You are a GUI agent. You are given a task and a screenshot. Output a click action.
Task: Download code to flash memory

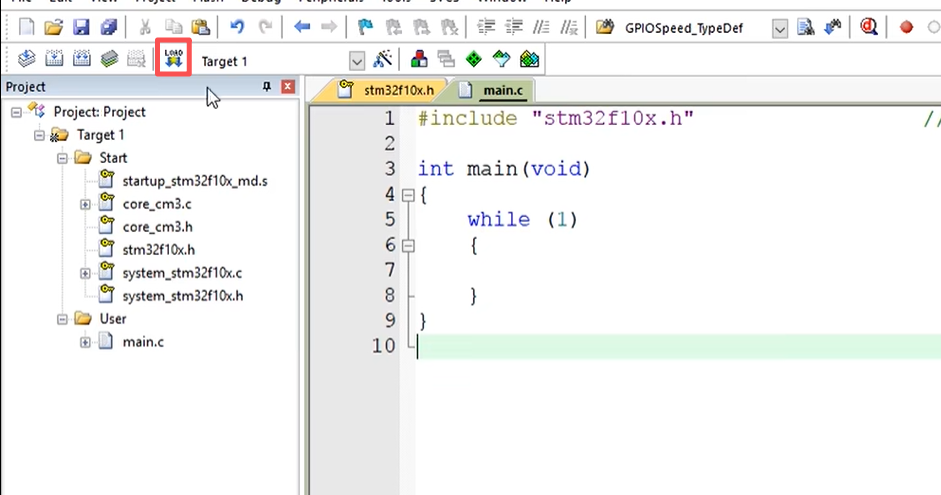[173, 58]
